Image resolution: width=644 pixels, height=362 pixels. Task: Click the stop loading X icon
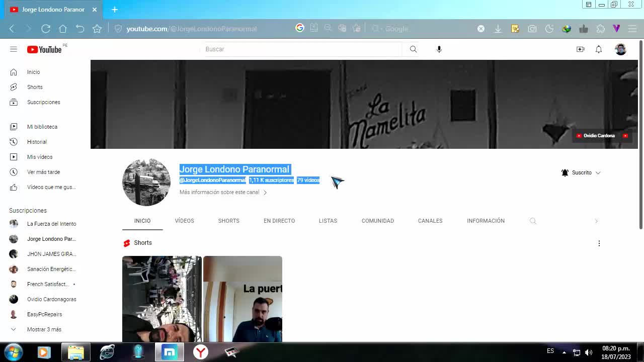pos(481,29)
